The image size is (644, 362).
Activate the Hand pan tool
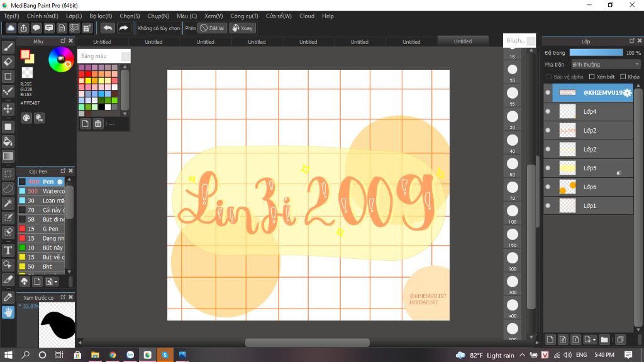[8, 312]
